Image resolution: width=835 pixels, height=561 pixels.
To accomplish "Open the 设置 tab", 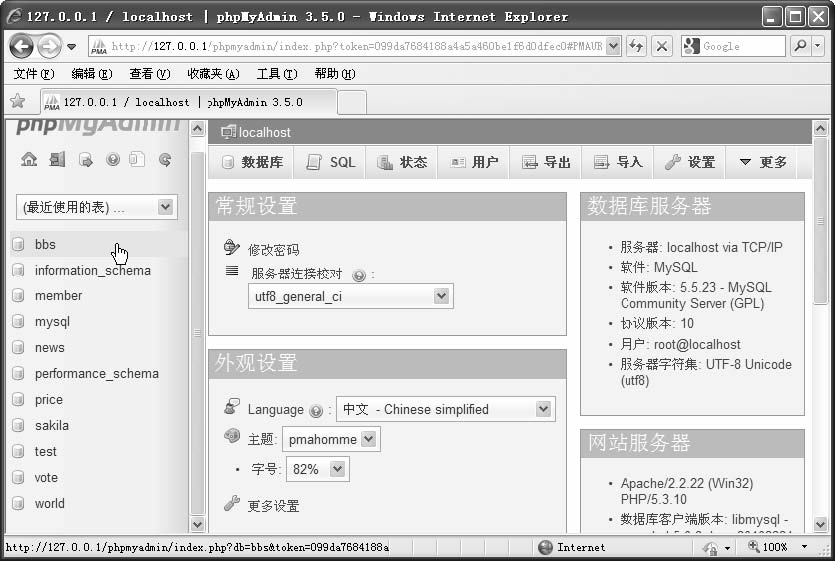I will pyautogui.click(x=691, y=162).
